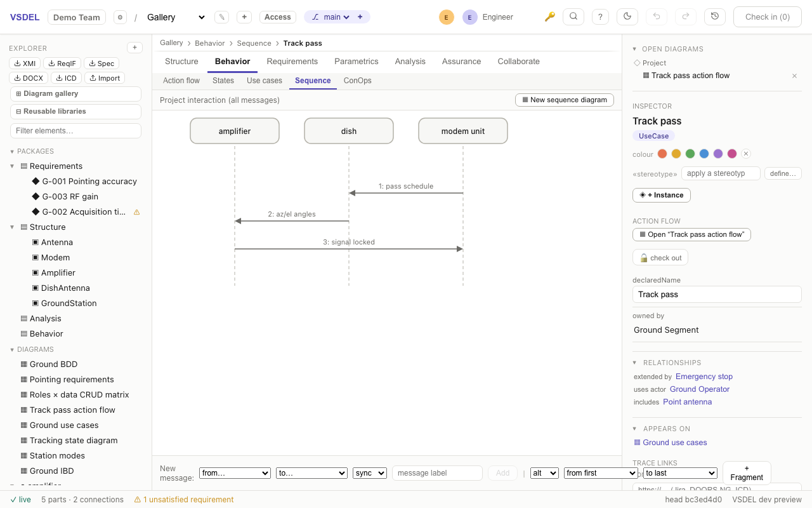The width and height of the screenshot is (812, 508).
Task: Select the green colour swatch
Action: pyautogui.click(x=690, y=154)
